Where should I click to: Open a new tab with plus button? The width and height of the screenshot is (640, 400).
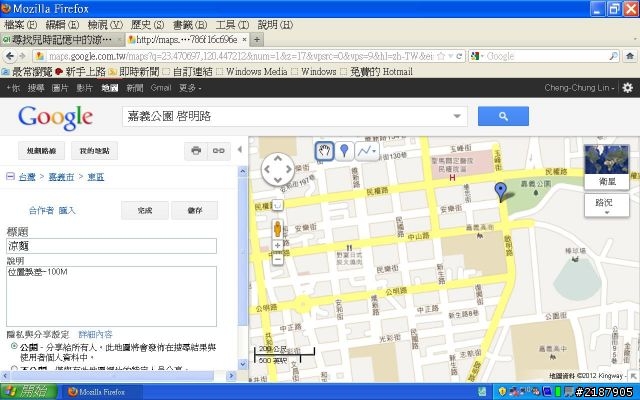click(257, 40)
